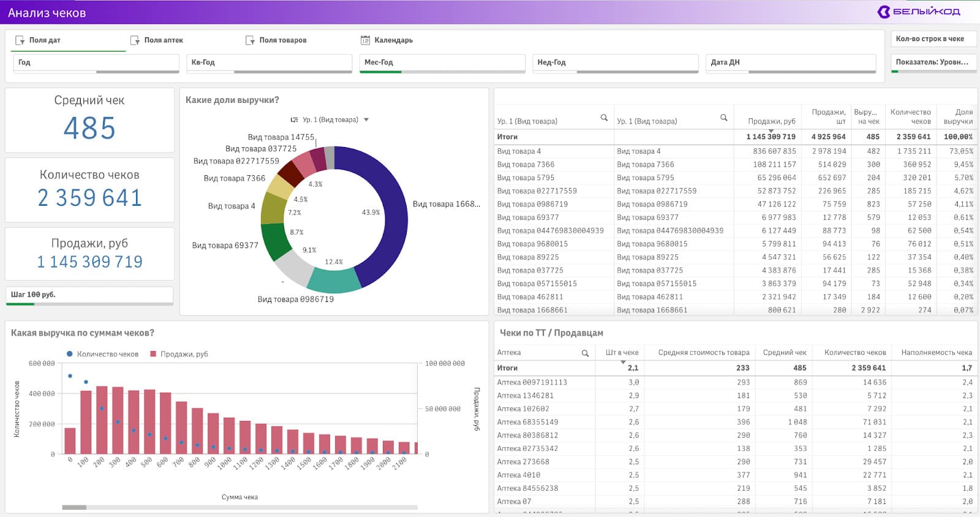Open the Нед-Год filter box
This screenshot has height=517, width=980.
pyautogui.click(x=616, y=62)
